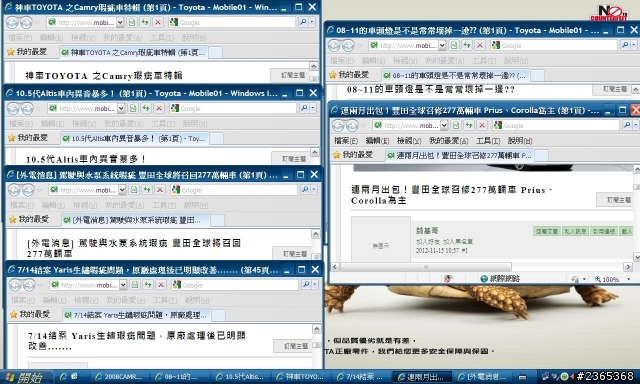Go forward in the Camry瑕疵車特輯 window

(26, 22)
